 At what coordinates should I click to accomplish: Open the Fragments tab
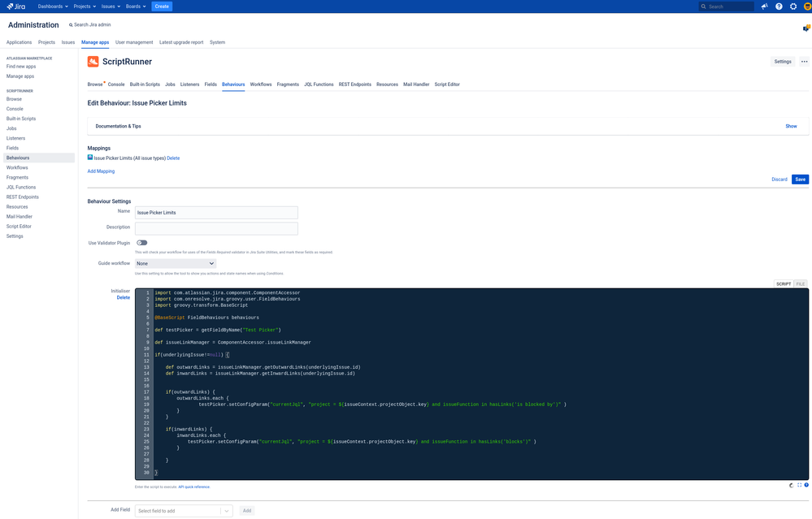click(288, 84)
